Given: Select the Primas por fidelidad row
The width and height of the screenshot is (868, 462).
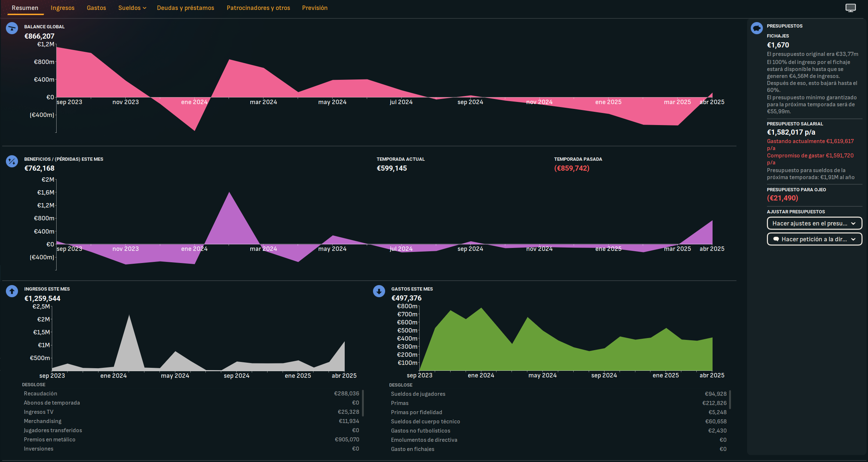Looking at the screenshot, I should [559, 412].
